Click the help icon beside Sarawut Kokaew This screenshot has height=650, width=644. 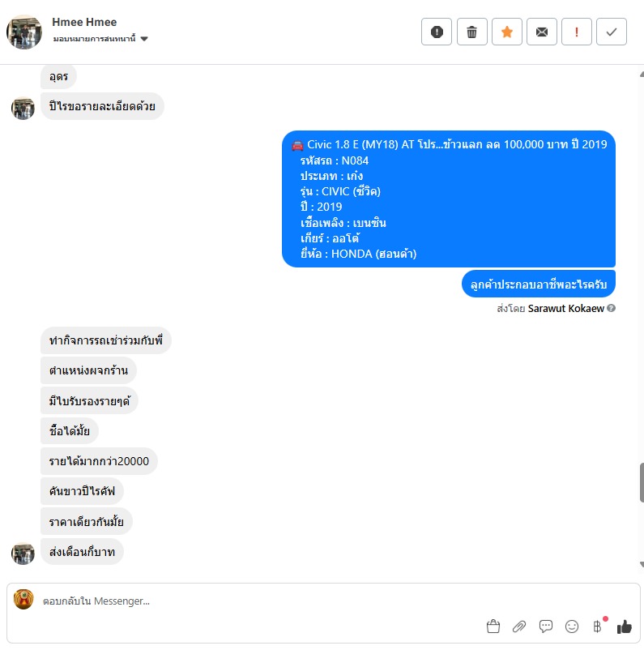tap(611, 308)
